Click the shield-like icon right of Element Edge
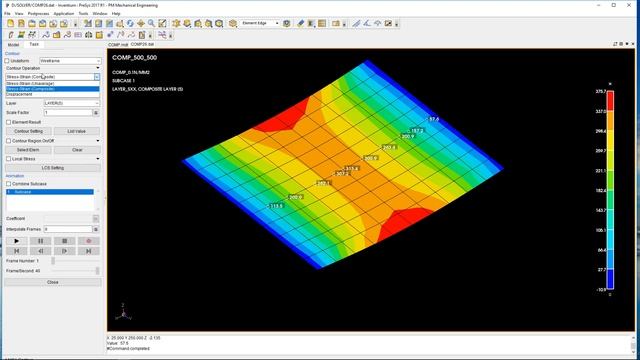Viewport: 640px width, 360px height. (x=287, y=24)
